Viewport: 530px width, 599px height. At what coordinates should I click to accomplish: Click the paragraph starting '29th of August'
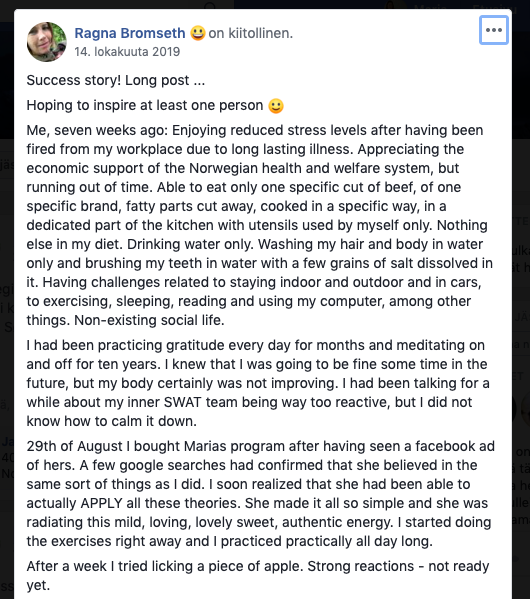tap(261, 494)
